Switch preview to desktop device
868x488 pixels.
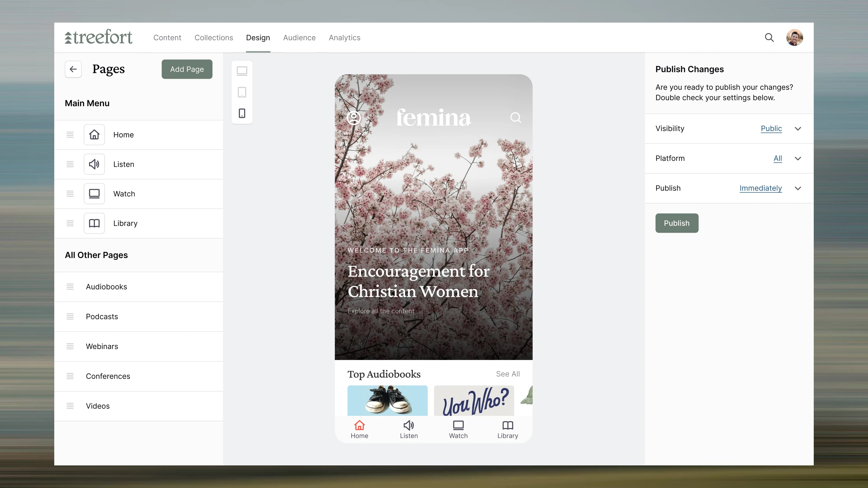click(242, 71)
